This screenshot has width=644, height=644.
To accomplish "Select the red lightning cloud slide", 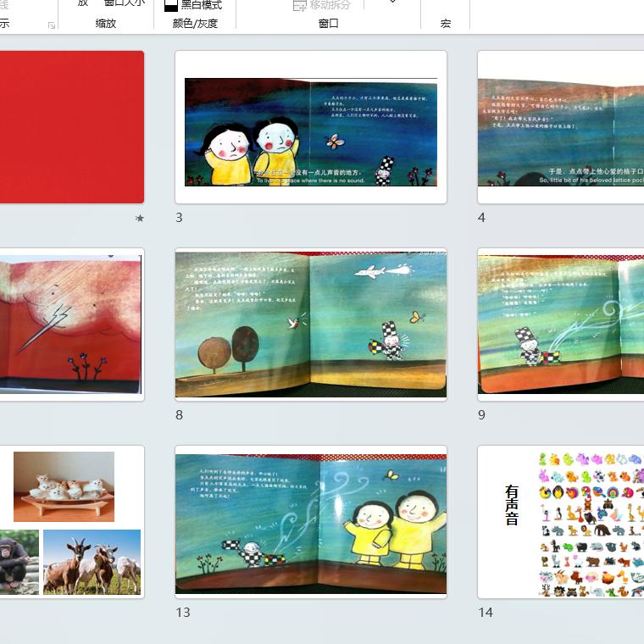I will (x=72, y=325).
